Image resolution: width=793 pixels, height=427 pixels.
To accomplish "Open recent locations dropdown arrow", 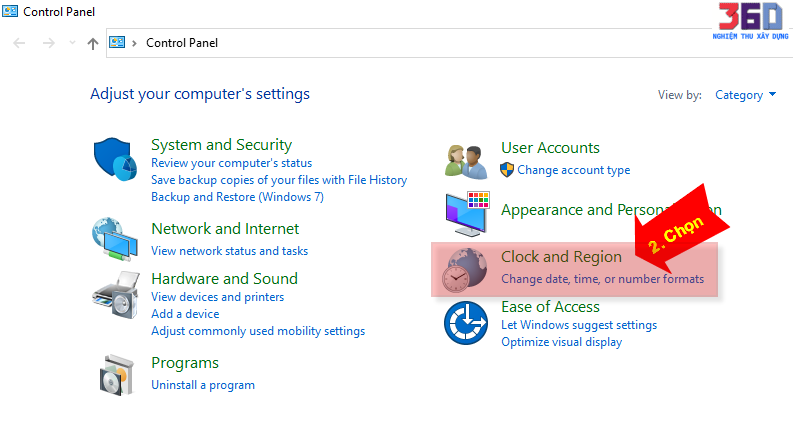I will 72,43.
